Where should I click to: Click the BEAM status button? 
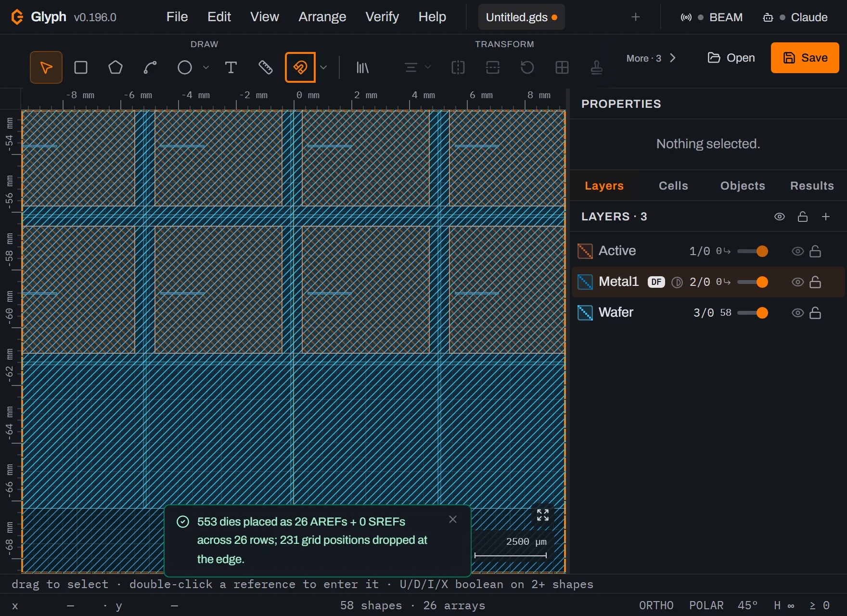click(x=711, y=17)
